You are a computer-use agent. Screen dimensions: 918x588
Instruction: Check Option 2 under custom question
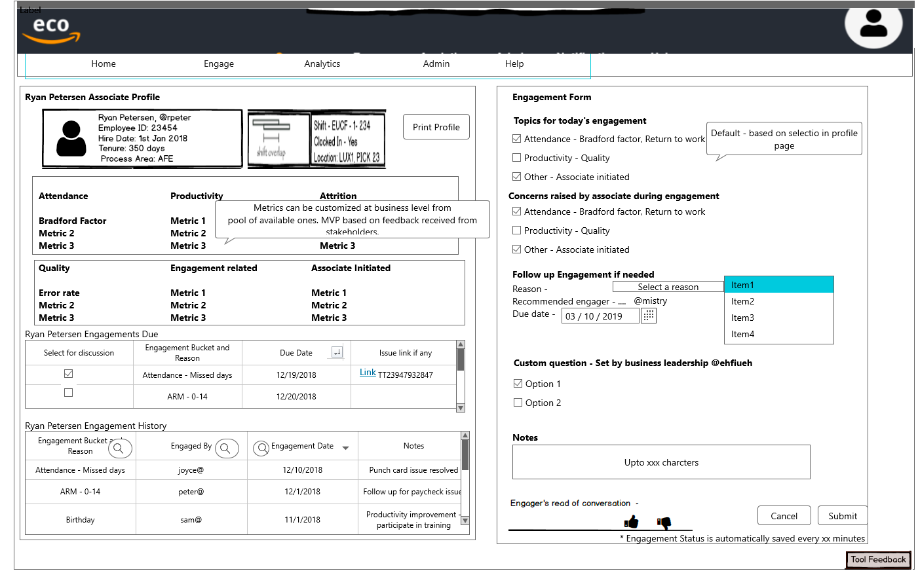[518, 402]
